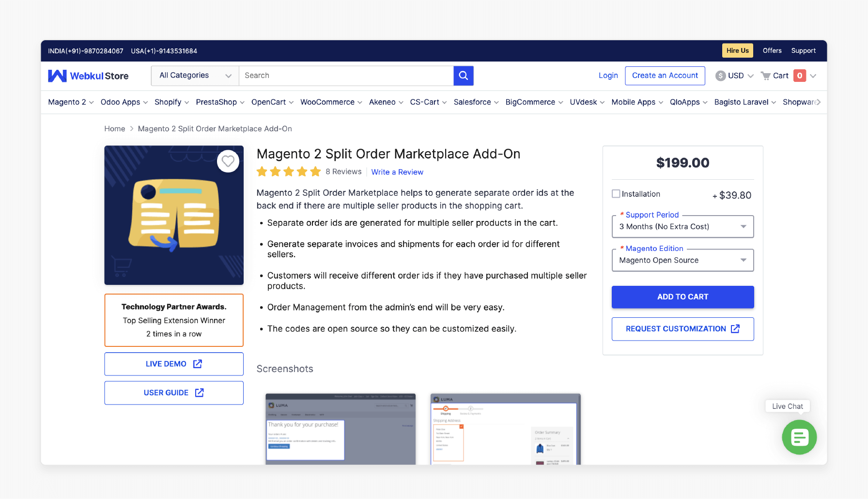Open the BigCommerce menu item
Viewport: 868px width, 499px height.
pos(534,102)
